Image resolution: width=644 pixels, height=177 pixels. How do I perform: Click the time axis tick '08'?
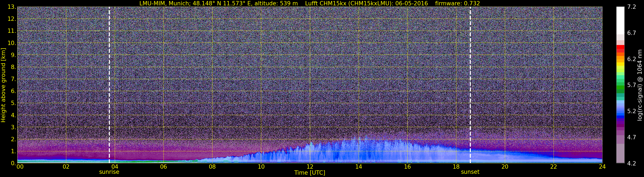pyautogui.click(x=212, y=167)
